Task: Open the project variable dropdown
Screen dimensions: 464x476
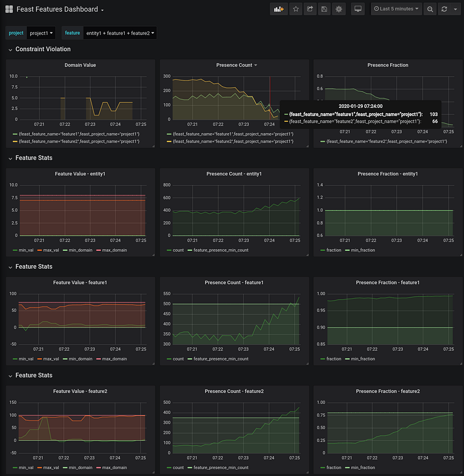Action: pos(41,33)
